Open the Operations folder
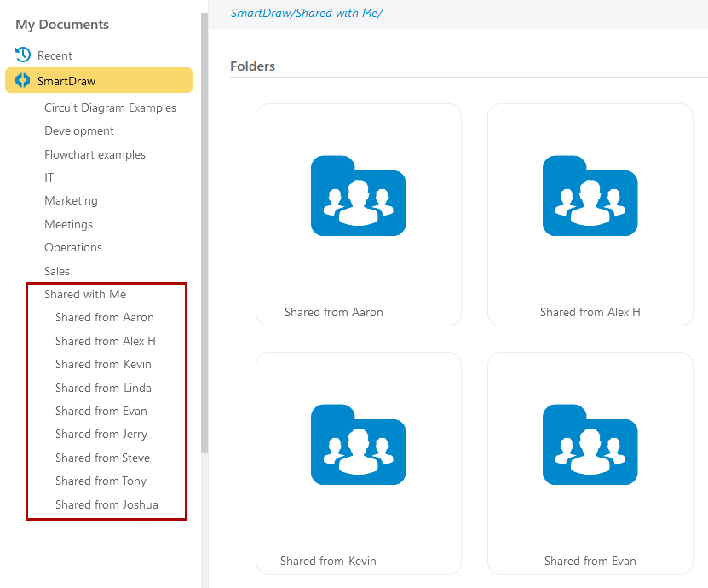Viewport: 708px width, 588px height. tap(73, 248)
